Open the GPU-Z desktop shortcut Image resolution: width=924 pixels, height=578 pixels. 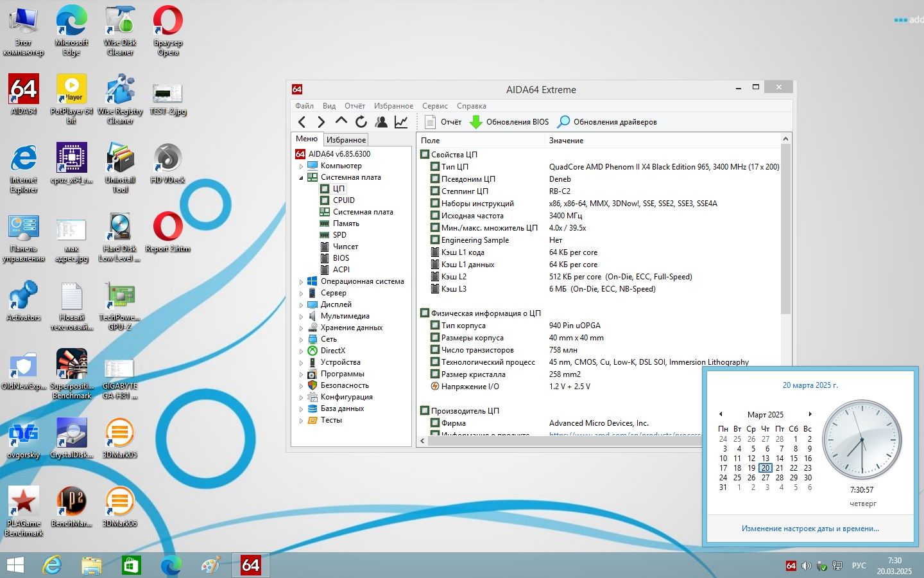pos(120,306)
